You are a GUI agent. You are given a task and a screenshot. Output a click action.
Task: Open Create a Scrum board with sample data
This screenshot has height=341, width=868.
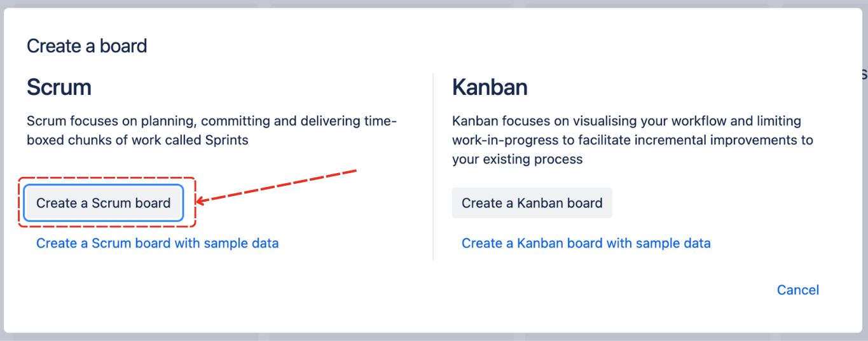(157, 243)
